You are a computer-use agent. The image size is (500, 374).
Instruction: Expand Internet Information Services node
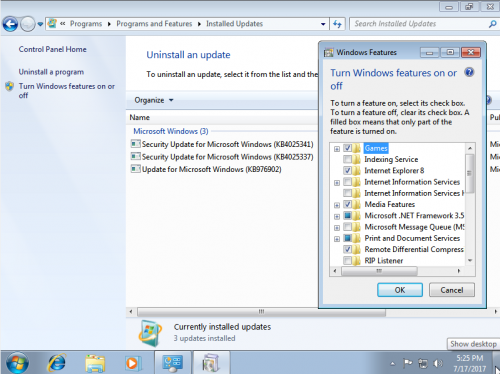coord(337,183)
